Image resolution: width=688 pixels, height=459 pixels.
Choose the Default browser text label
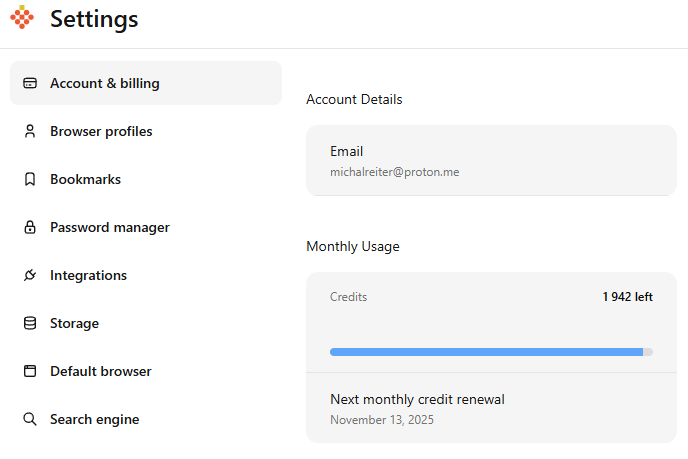[100, 371]
